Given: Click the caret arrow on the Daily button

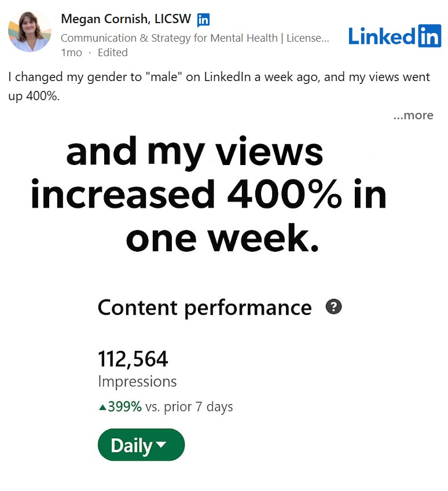Looking at the screenshot, I should tap(161, 445).
